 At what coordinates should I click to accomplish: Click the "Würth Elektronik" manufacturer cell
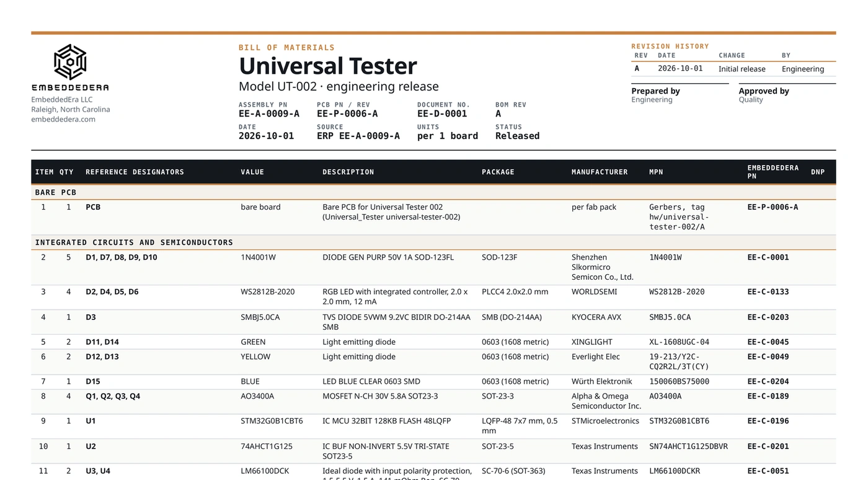(x=602, y=381)
